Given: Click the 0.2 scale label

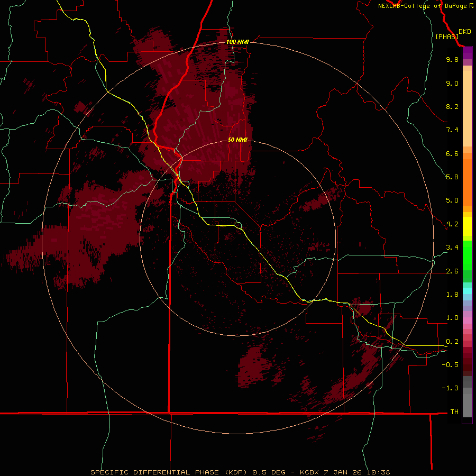Looking at the screenshot, I should pyautogui.click(x=452, y=342).
